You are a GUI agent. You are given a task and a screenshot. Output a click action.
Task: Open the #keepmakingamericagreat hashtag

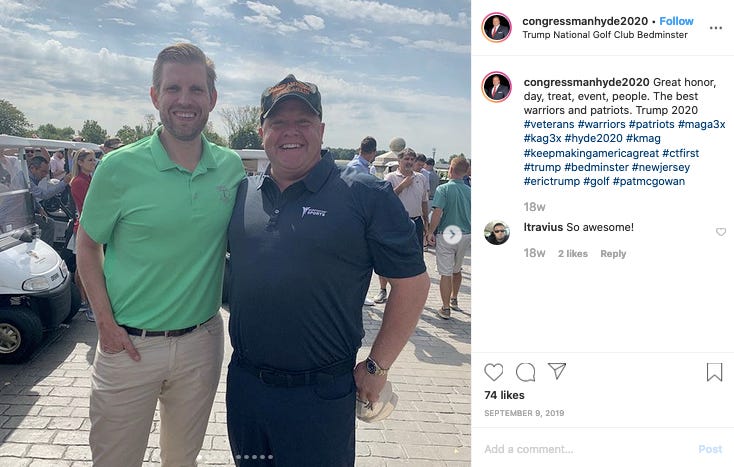click(591, 153)
